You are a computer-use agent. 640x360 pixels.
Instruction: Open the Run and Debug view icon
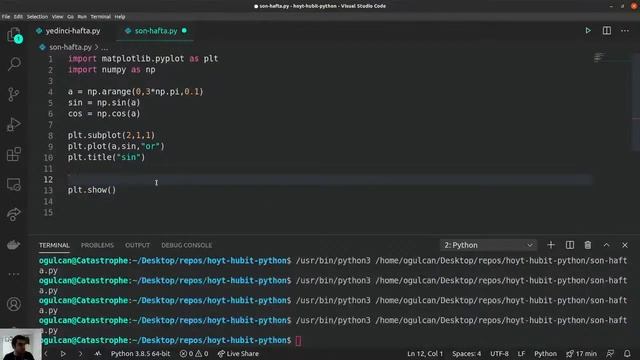[14, 124]
